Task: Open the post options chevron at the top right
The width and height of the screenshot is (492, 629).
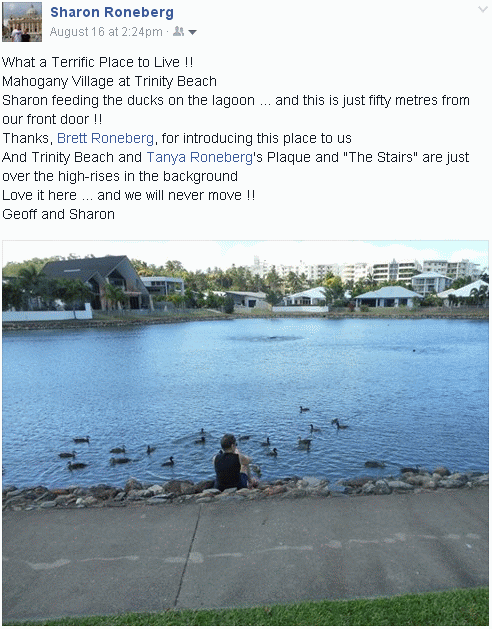Action: point(483,9)
